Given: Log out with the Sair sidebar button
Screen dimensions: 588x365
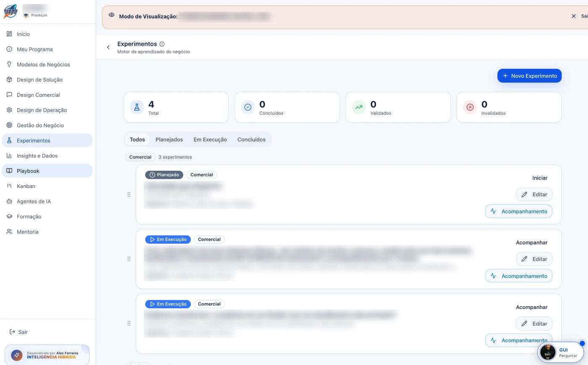Looking at the screenshot, I should pyautogui.click(x=18, y=332).
